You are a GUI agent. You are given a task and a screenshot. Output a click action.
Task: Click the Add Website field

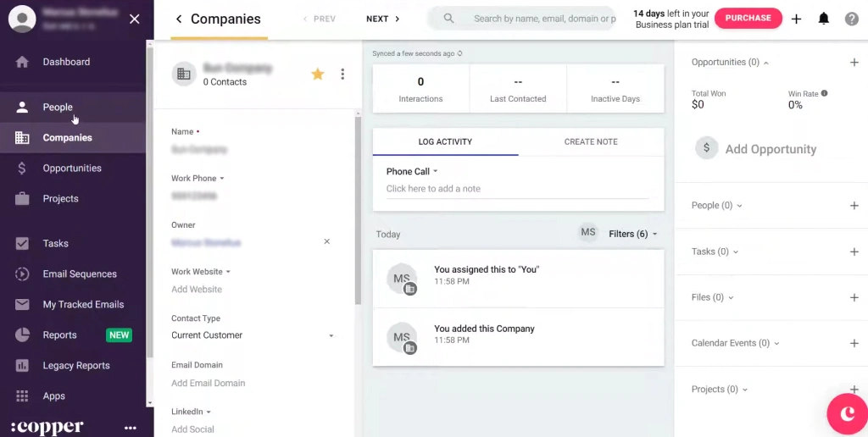click(197, 290)
